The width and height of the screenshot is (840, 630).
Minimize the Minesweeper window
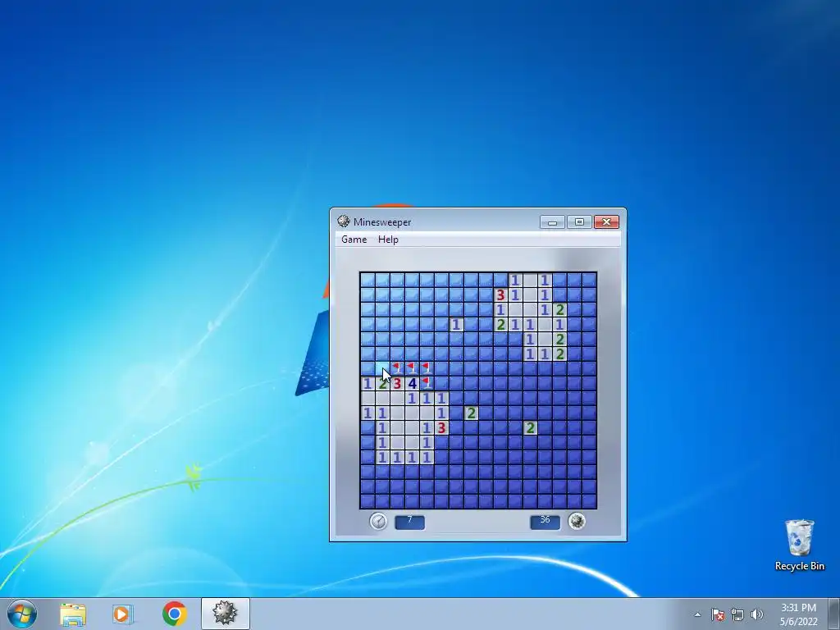[x=552, y=221]
